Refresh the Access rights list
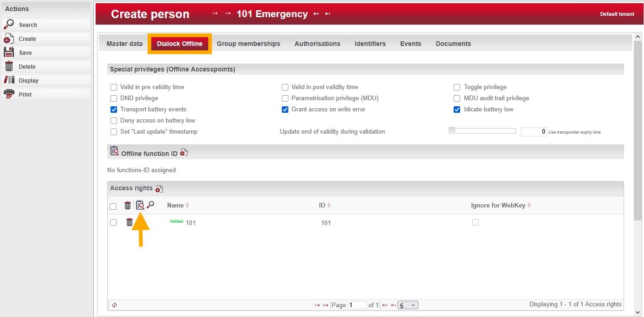 (x=114, y=305)
